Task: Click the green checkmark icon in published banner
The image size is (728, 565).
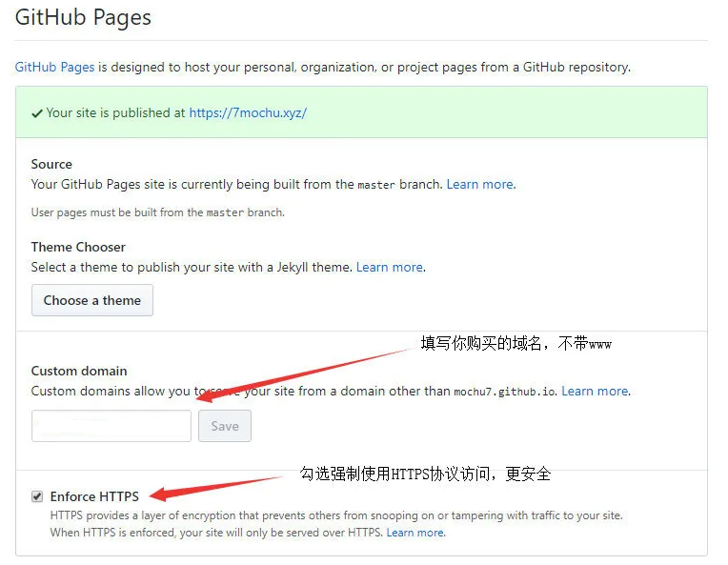Action: pyautogui.click(x=36, y=112)
